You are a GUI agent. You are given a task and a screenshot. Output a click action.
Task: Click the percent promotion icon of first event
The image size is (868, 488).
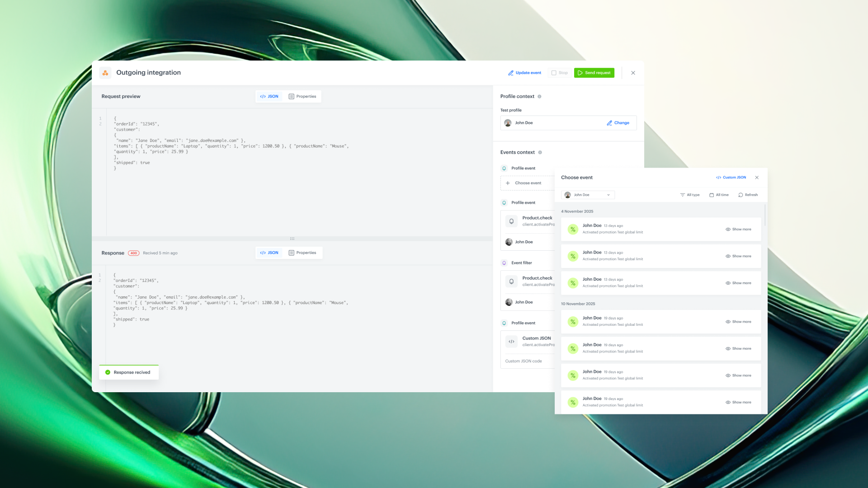[x=573, y=229]
